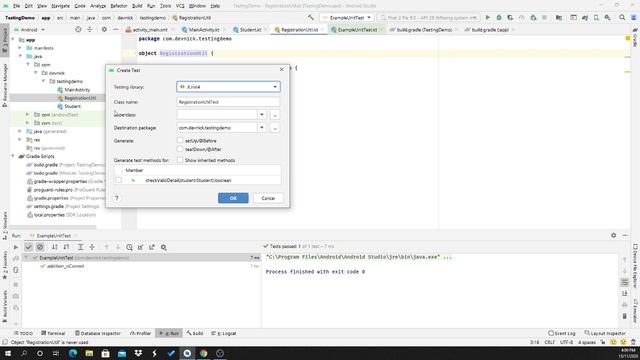Screen dimensions: 640x360
Task: Open Destination package dropdown arrow
Action: (262, 128)
